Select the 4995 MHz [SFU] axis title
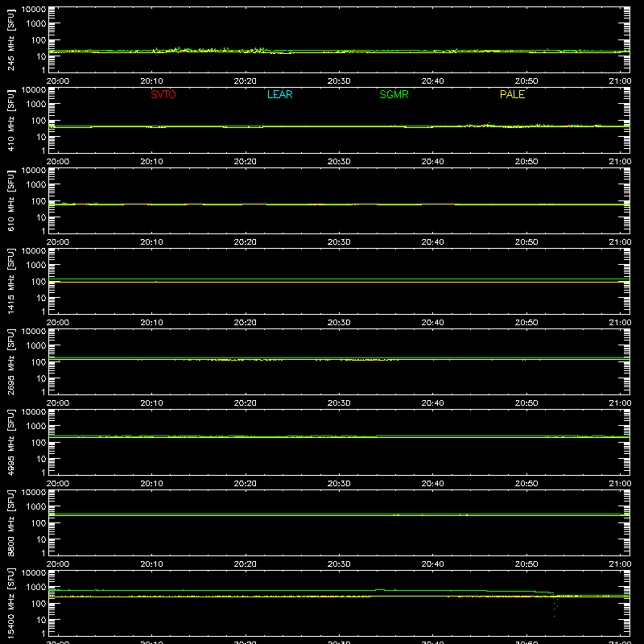 (x=11, y=442)
